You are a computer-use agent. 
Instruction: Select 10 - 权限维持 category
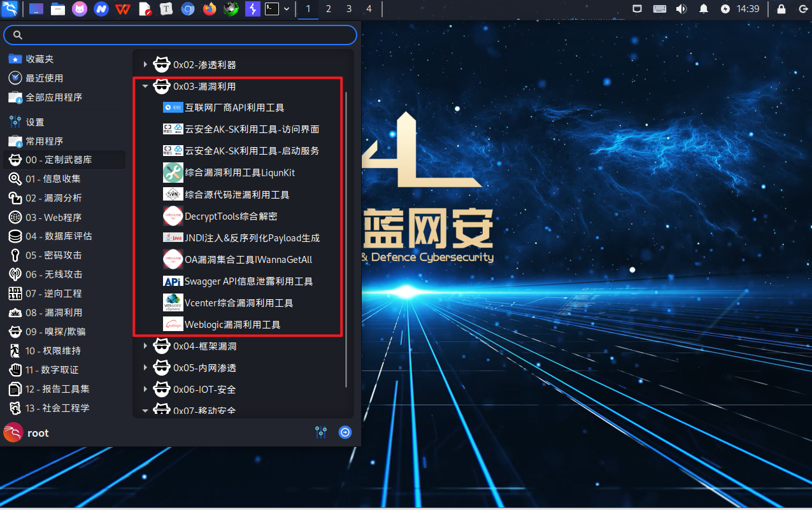(x=64, y=351)
